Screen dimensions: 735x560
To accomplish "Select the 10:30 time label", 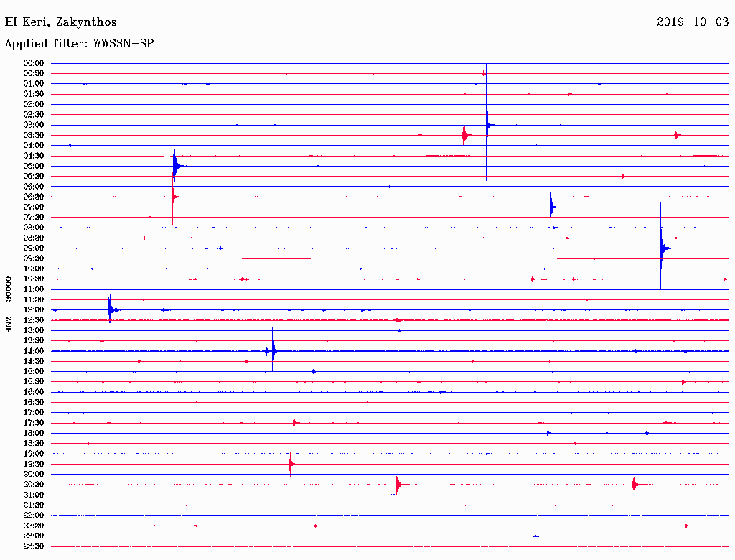I will click(33, 279).
